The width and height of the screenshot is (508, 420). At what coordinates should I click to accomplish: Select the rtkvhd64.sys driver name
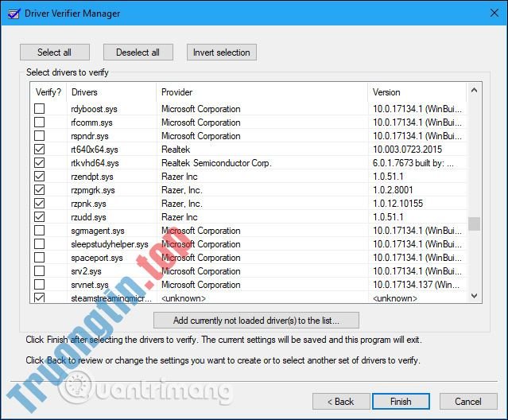click(95, 163)
